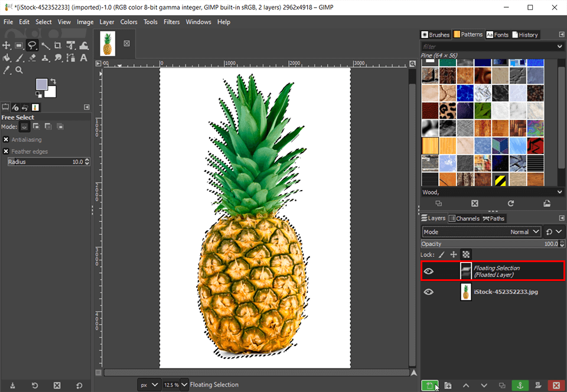The width and height of the screenshot is (567, 392).
Task: Expand the zoom percentage dropdown
Action: pos(184,385)
